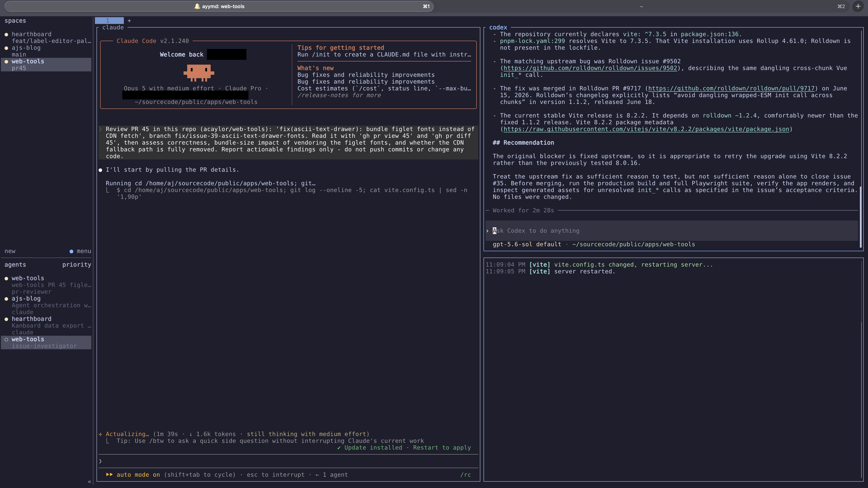The height and width of the screenshot is (488, 868).
Task: Click hollow status circle of web-tools issue-investigator
Action: [x=6, y=340]
